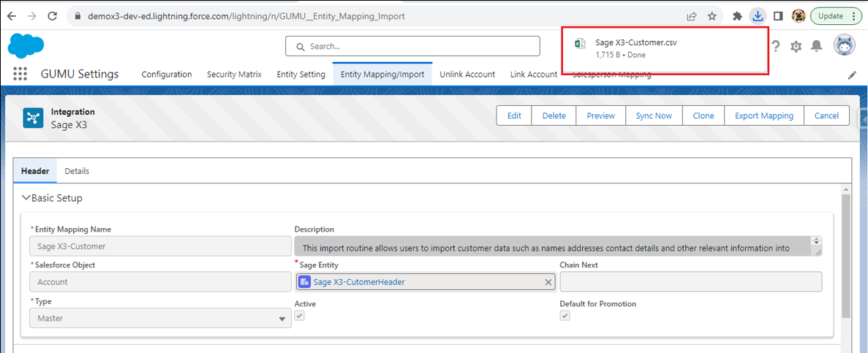
Task: Click the pencil edit navigation icon
Action: (852, 75)
